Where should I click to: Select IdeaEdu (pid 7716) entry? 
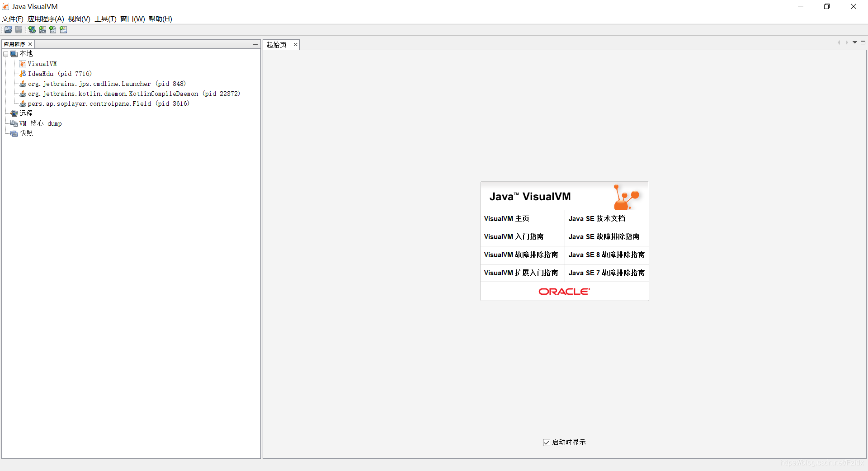click(60, 74)
